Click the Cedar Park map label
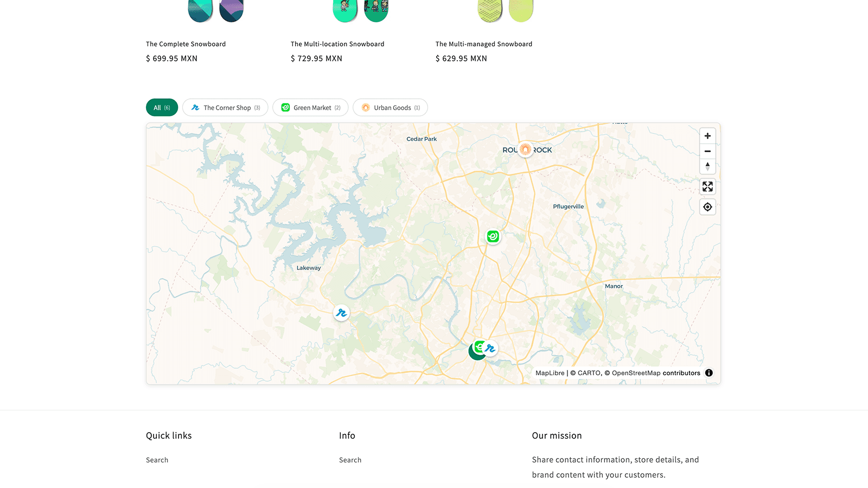 422,139
